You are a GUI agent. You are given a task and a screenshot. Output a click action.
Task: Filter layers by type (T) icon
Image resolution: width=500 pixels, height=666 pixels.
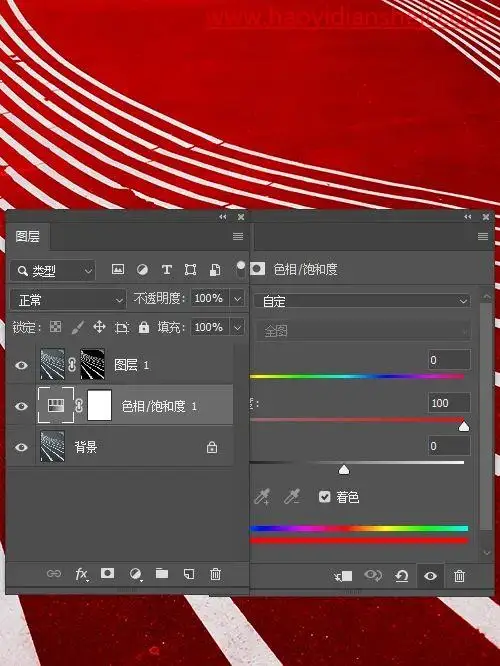pos(167,270)
